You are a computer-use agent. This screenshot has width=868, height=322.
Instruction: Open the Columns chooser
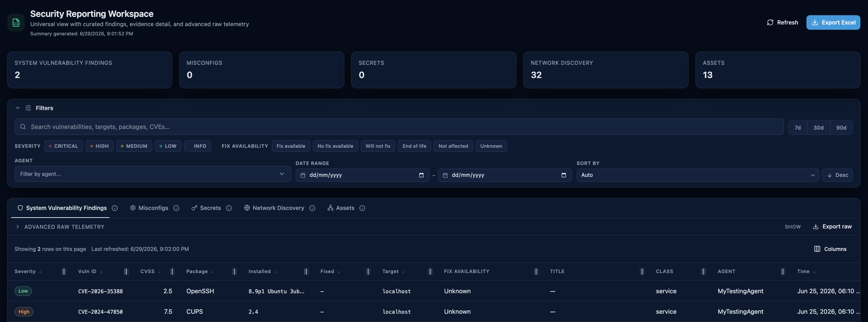point(830,249)
